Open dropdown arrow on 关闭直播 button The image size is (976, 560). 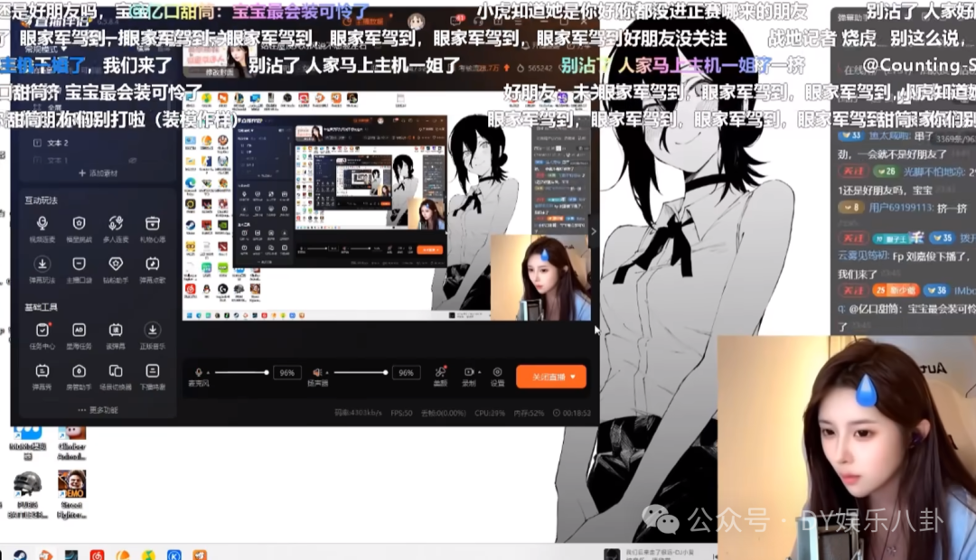pos(573,377)
